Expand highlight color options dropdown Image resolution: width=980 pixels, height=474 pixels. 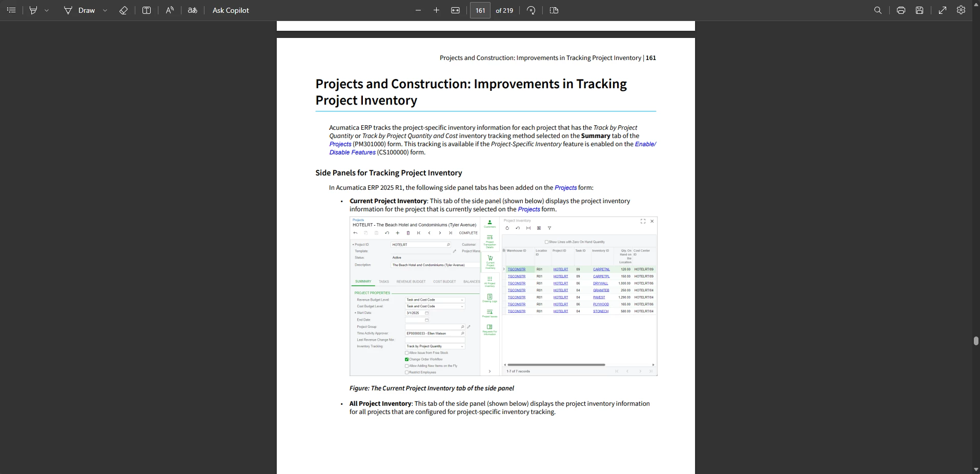tap(47, 10)
